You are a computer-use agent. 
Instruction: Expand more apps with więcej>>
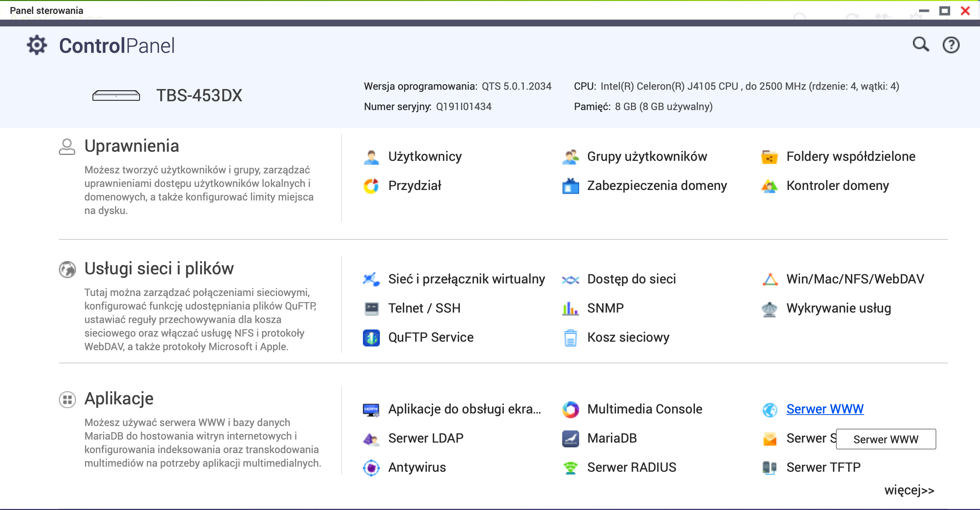pos(909,490)
